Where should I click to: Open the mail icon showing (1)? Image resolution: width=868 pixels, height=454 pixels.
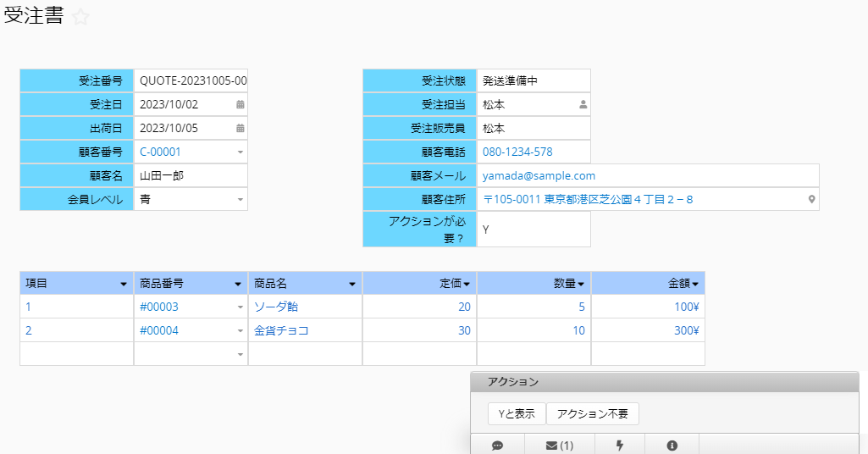click(x=560, y=446)
